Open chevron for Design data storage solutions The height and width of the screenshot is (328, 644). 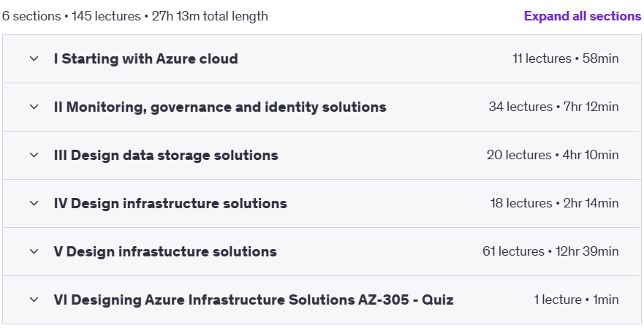click(x=34, y=155)
